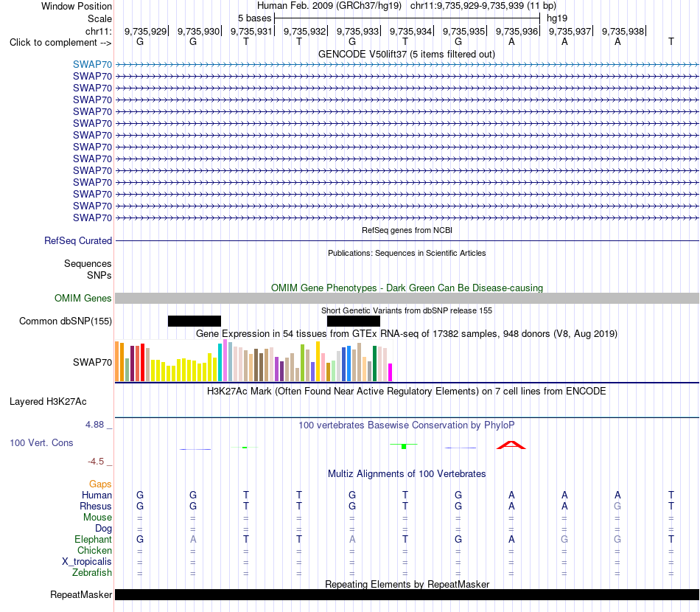This screenshot has height=612, width=700.
Task: Click the black RepeatMasker bar
Action: [407, 594]
